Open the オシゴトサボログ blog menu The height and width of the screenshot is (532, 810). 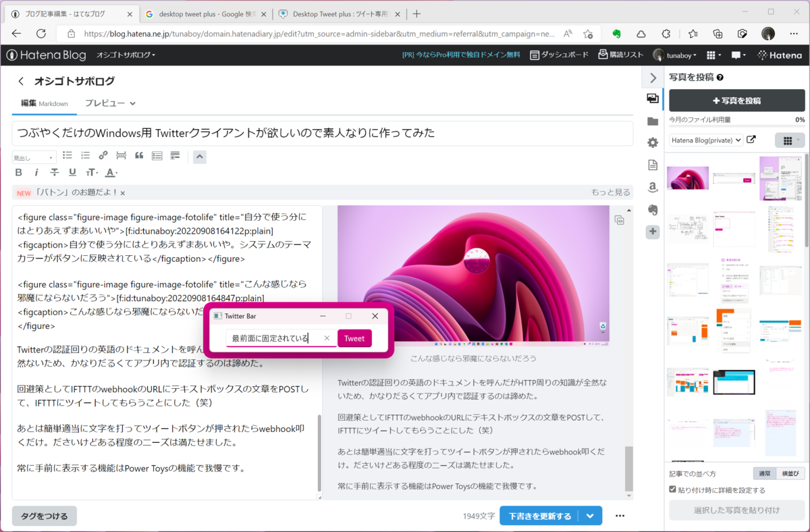click(x=126, y=55)
